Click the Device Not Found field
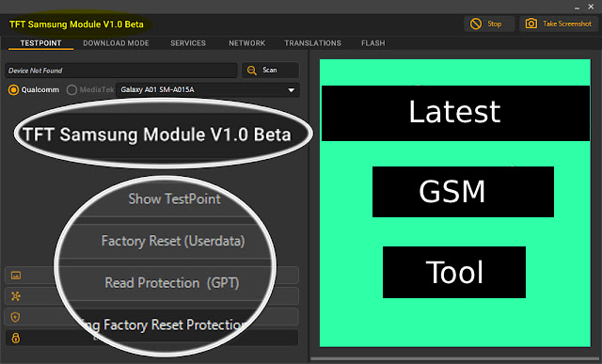Image resolution: width=602 pixels, height=364 pixels. click(121, 71)
